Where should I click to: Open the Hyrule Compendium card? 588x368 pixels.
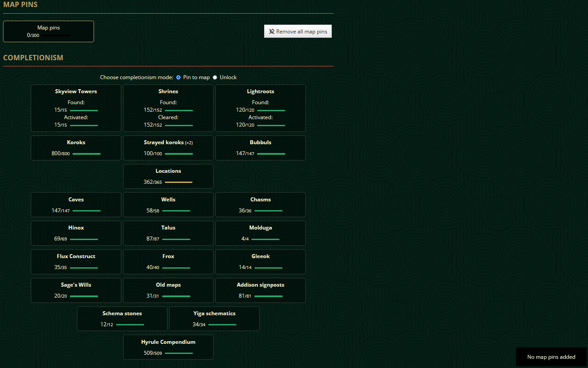tap(168, 347)
